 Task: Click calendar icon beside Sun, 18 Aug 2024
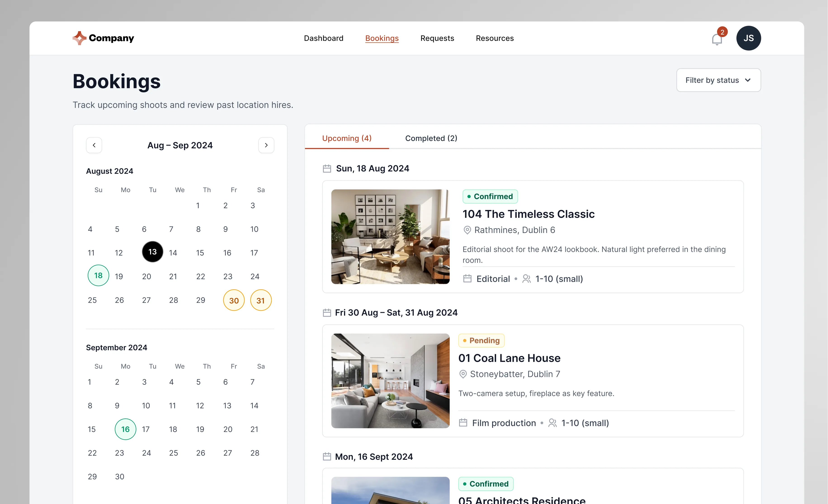[327, 168]
